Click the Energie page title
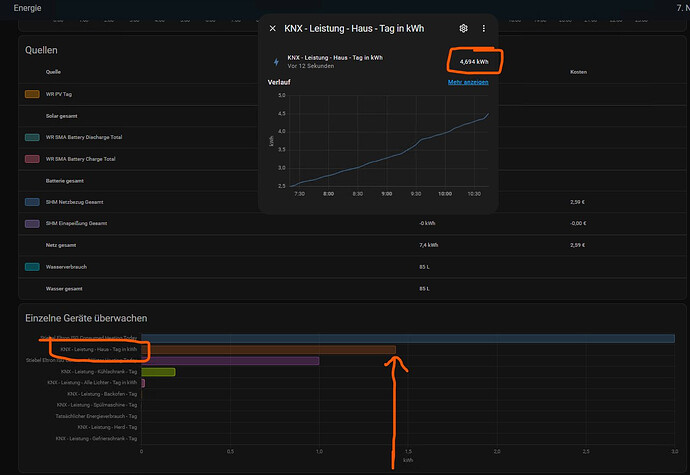 [x=28, y=8]
